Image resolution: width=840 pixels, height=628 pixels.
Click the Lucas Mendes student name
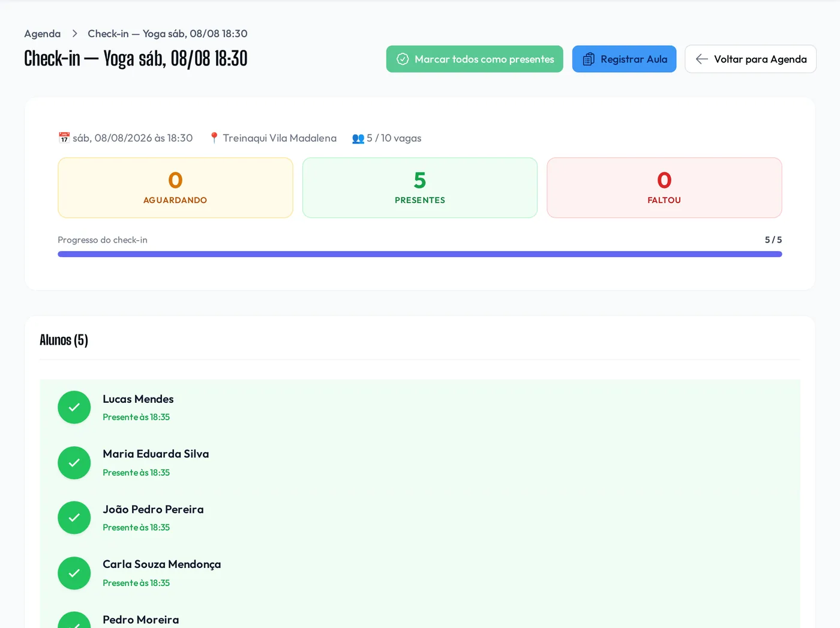[138, 399]
